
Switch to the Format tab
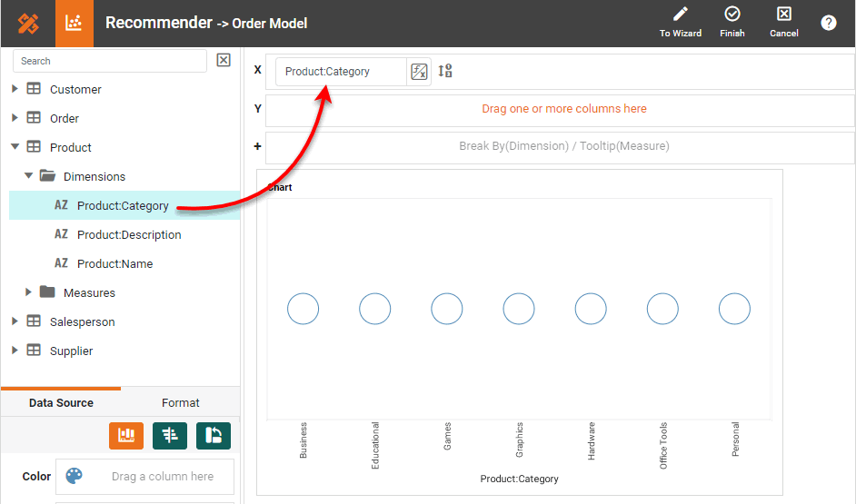pos(180,402)
